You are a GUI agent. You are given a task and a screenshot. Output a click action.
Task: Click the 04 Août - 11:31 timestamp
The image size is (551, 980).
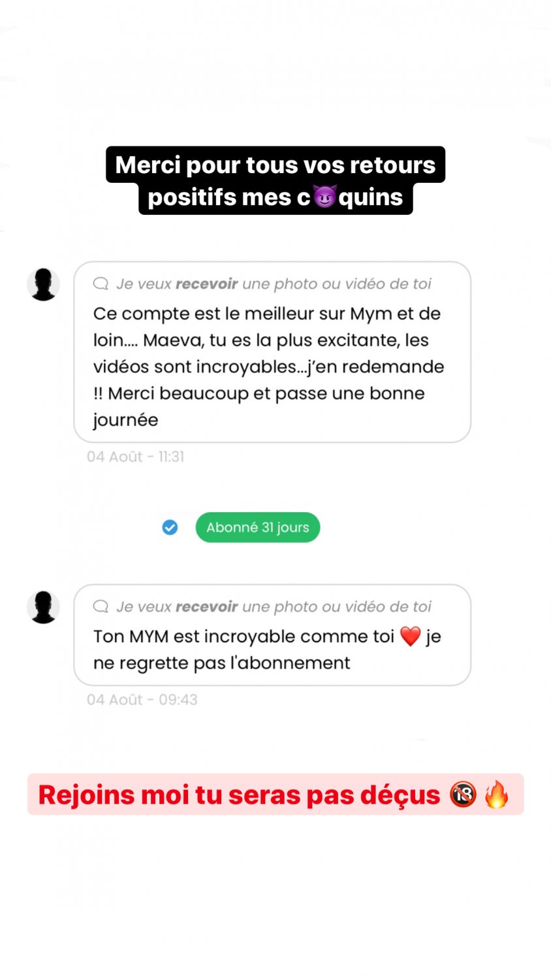(135, 457)
